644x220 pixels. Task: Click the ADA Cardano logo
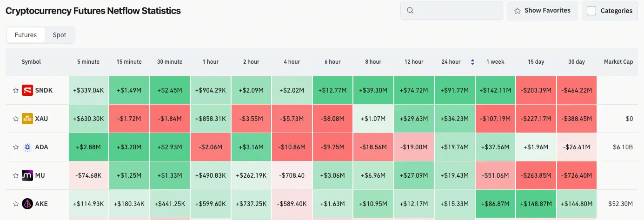coord(27,147)
